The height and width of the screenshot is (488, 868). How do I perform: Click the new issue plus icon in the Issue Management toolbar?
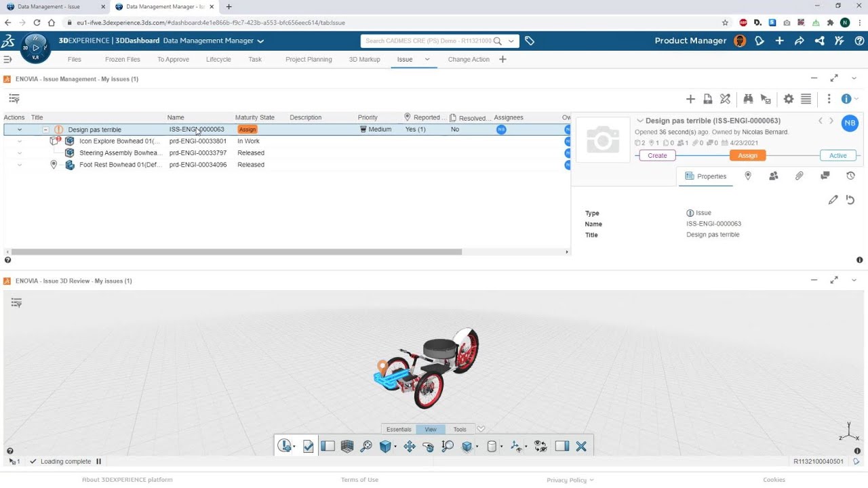point(690,99)
